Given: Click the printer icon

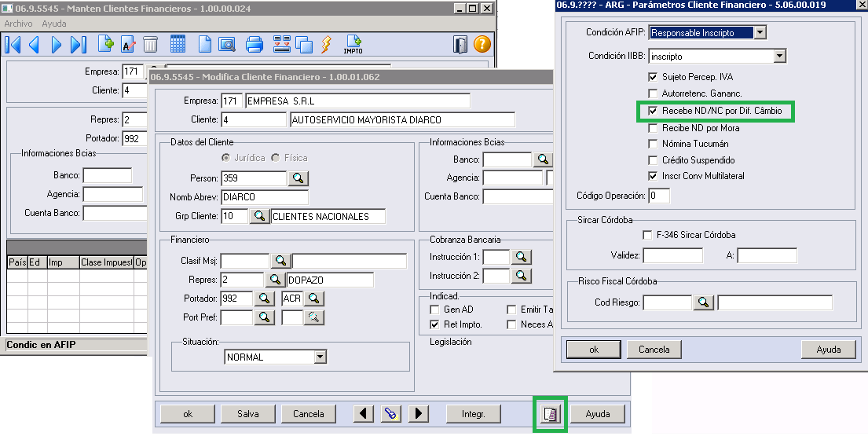Looking at the screenshot, I should click(x=254, y=44).
